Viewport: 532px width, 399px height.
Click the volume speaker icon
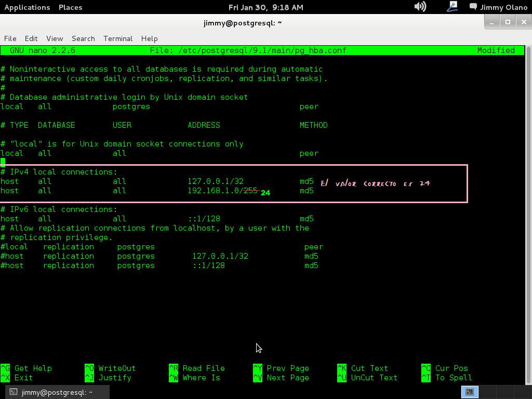(x=420, y=7)
